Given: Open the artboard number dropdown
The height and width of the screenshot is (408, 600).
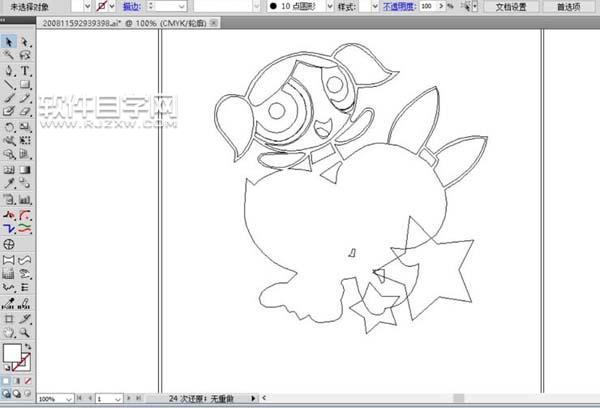Looking at the screenshot, I should pyautogui.click(x=118, y=399).
